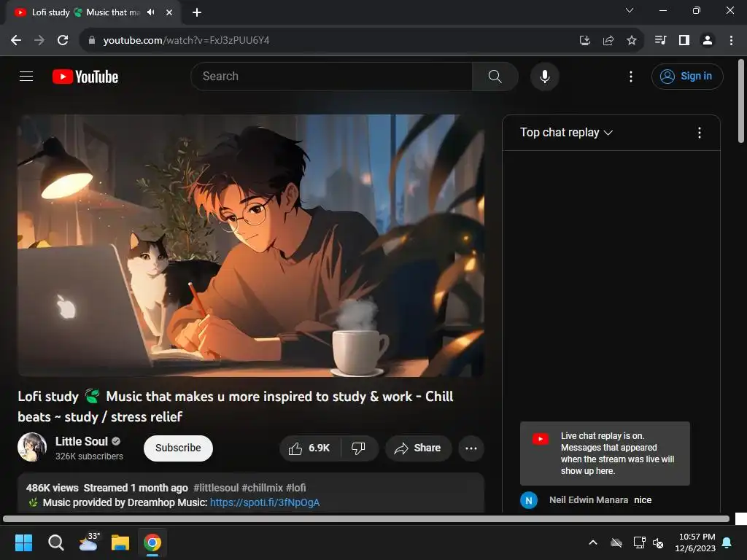Screen dimensions: 747x560
Task: Show hidden system tray icons
Action: pyautogui.click(x=593, y=542)
